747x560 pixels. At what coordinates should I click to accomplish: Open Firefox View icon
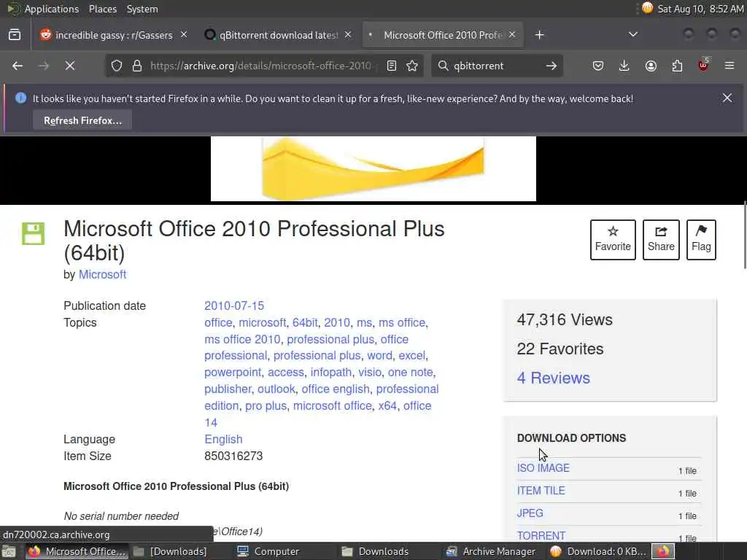point(15,35)
